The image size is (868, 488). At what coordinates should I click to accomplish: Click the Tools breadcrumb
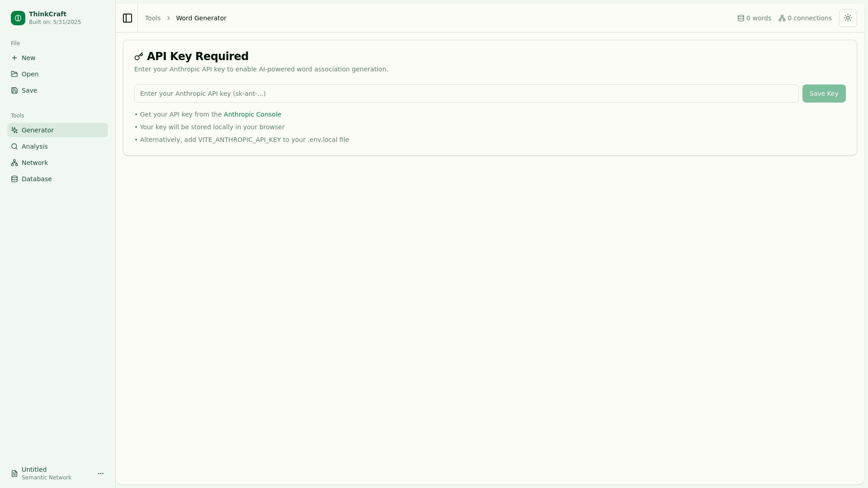(x=153, y=18)
